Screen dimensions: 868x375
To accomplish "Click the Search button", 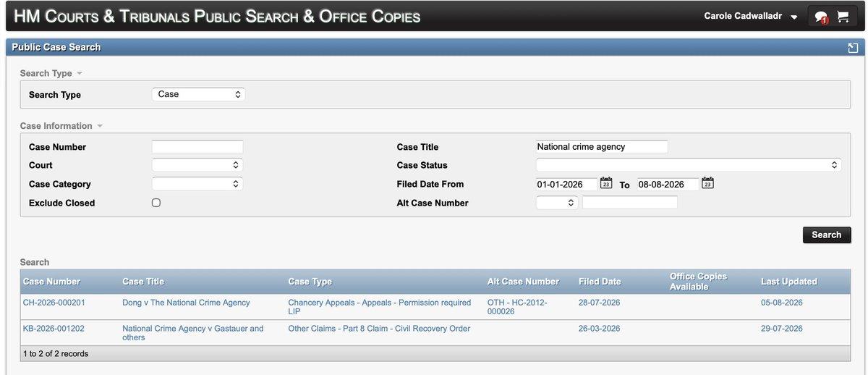I will click(826, 235).
